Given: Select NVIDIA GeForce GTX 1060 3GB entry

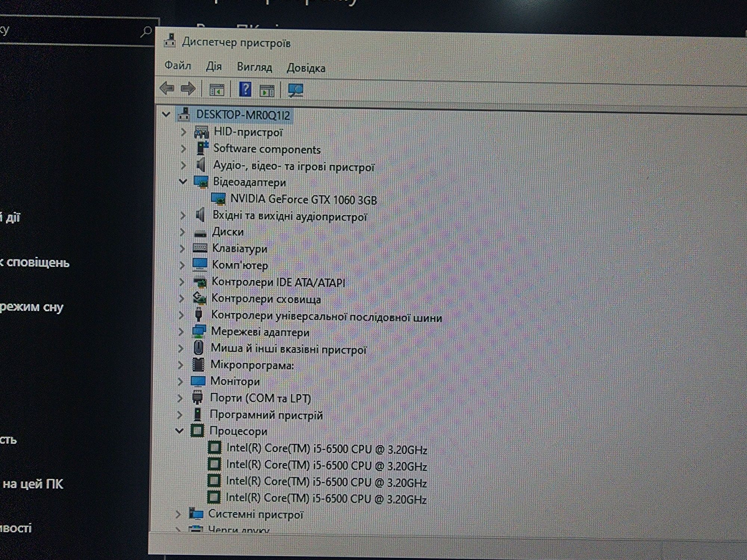Looking at the screenshot, I should (x=303, y=200).
